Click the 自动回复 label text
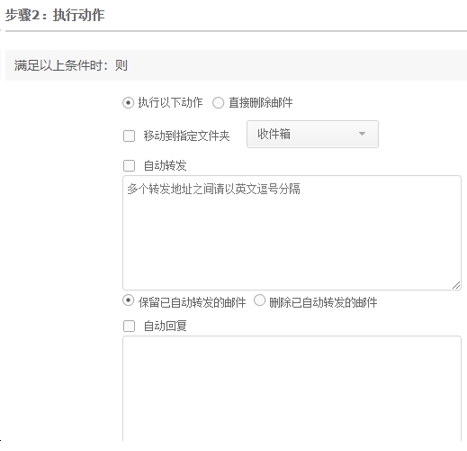The image size is (467, 451). coord(165,326)
